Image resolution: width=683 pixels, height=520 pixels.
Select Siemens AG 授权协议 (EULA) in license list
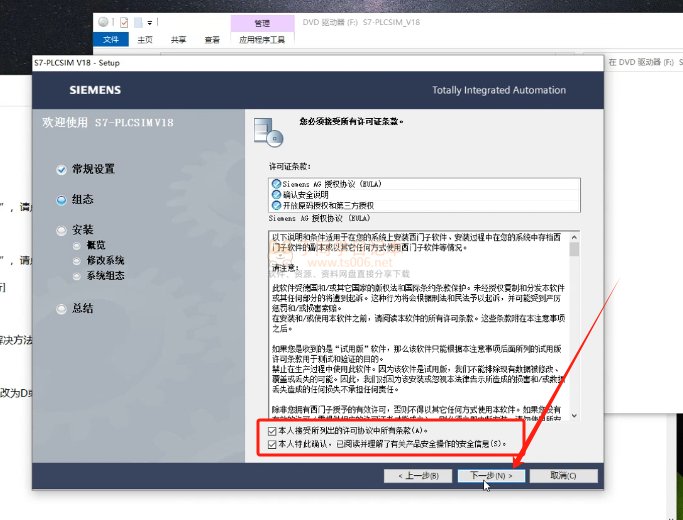click(x=424, y=184)
